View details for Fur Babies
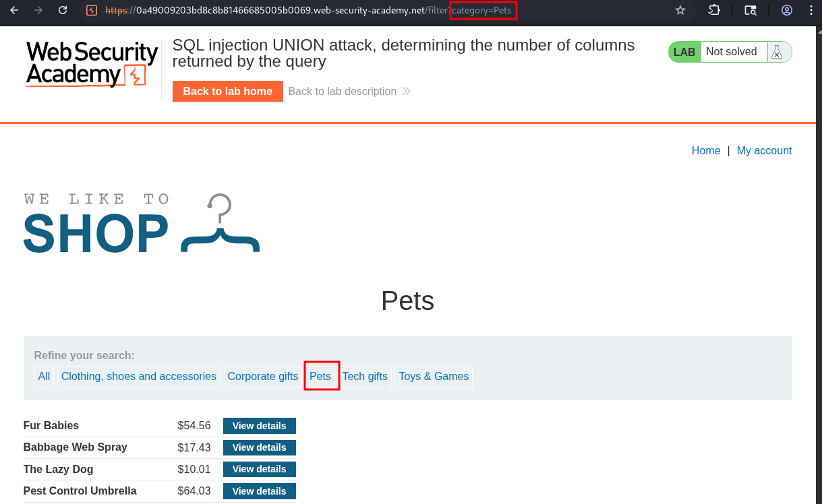This screenshot has height=504, width=822. [260, 426]
